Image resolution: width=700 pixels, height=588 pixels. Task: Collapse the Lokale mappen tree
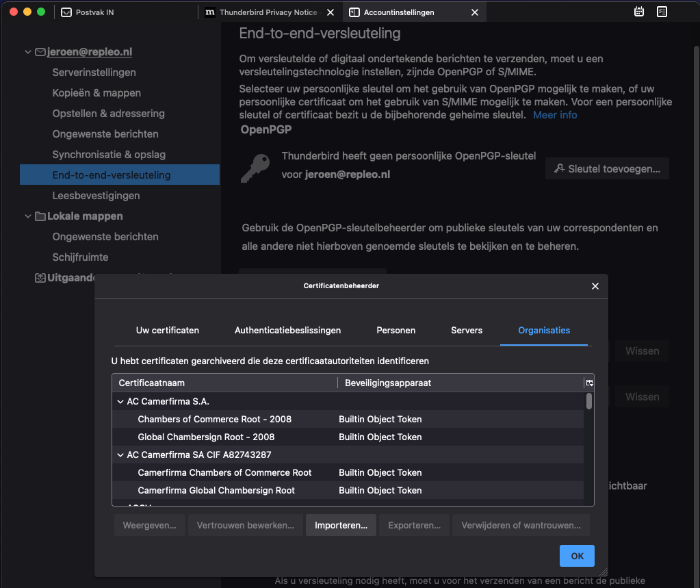coord(27,216)
